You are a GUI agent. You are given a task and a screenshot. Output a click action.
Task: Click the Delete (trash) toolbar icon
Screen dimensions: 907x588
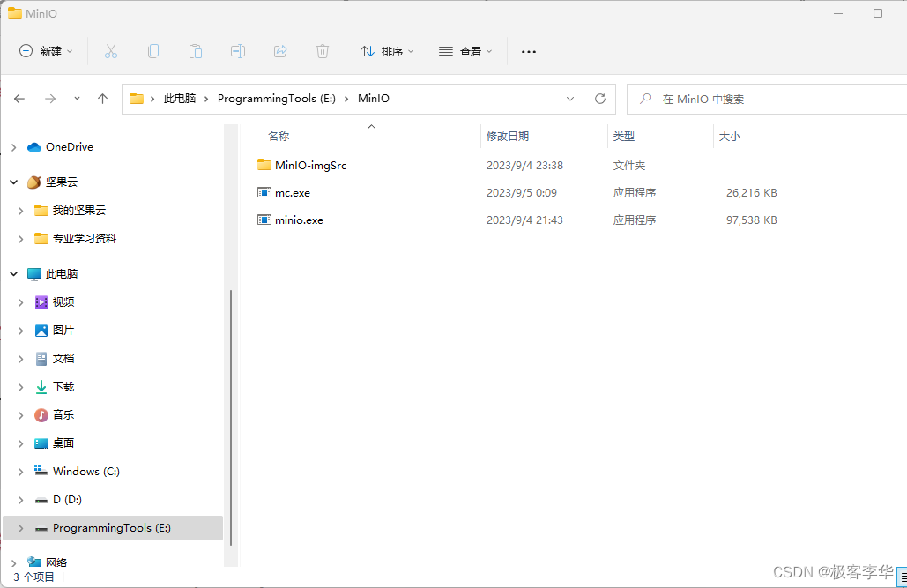coord(322,51)
